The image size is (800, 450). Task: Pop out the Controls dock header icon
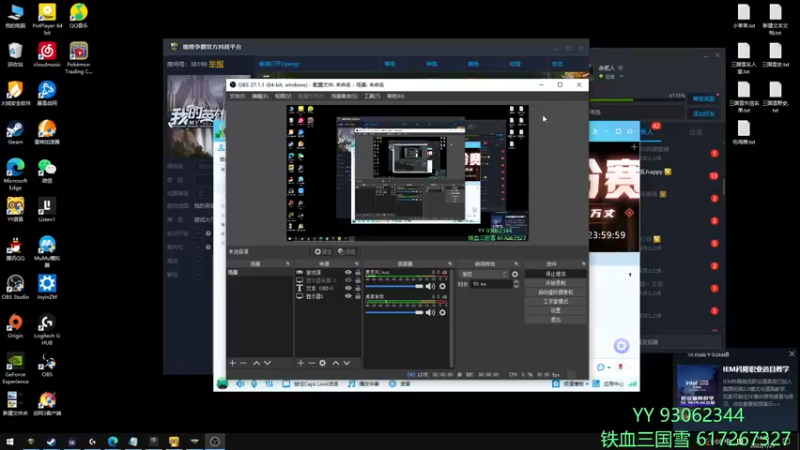coord(583,264)
